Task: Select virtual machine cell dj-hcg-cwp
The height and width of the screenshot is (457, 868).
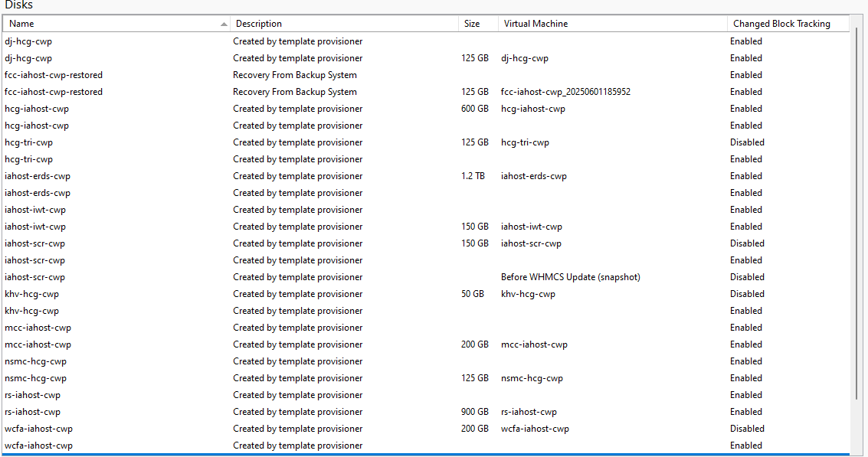Action: click(x=525, y=58)
